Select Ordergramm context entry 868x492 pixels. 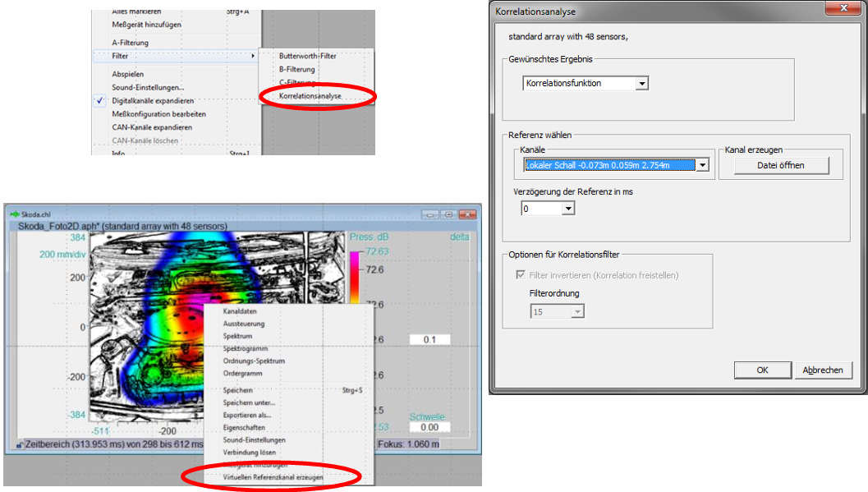[242, 374]
